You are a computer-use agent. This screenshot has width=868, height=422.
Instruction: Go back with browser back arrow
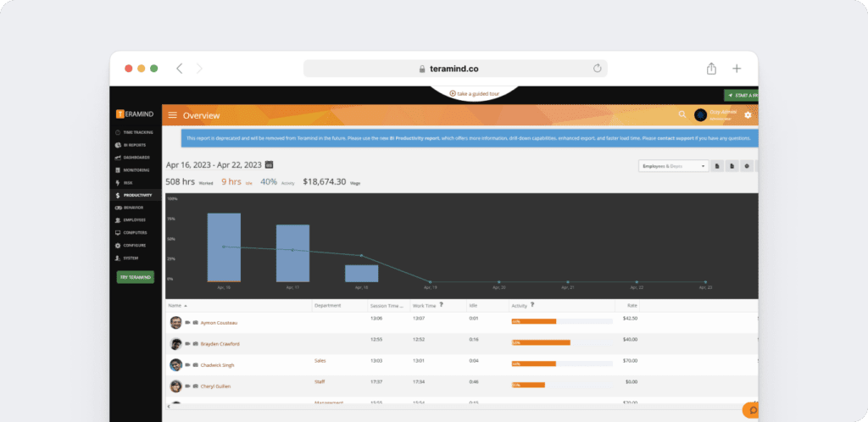point(179,69)
